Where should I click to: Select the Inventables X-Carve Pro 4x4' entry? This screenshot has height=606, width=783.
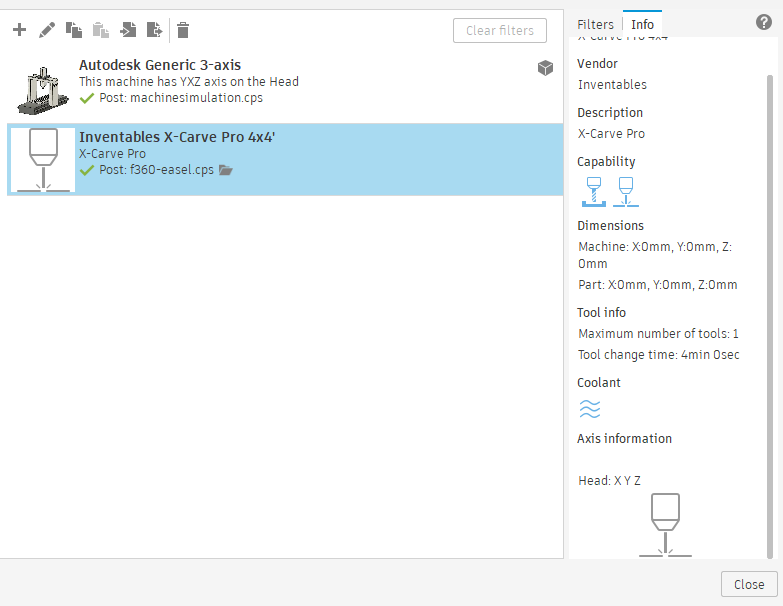[x=285, y=159]
